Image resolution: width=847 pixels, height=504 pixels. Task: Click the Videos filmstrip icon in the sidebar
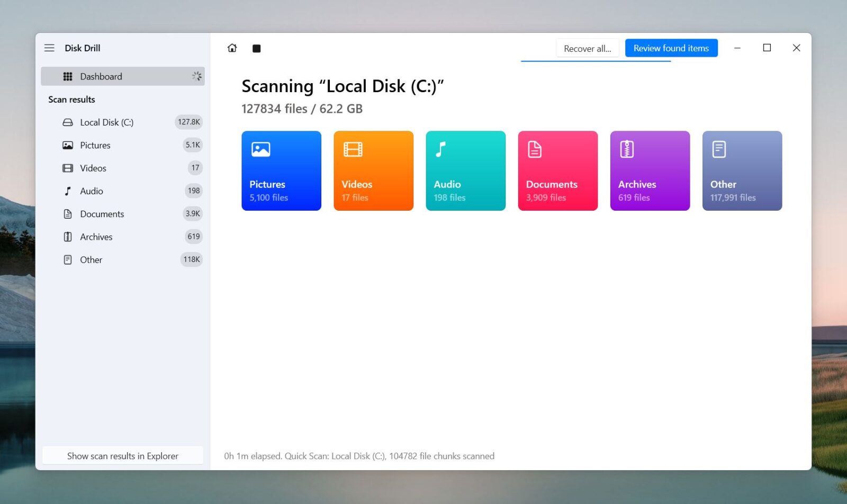point(67,168)
